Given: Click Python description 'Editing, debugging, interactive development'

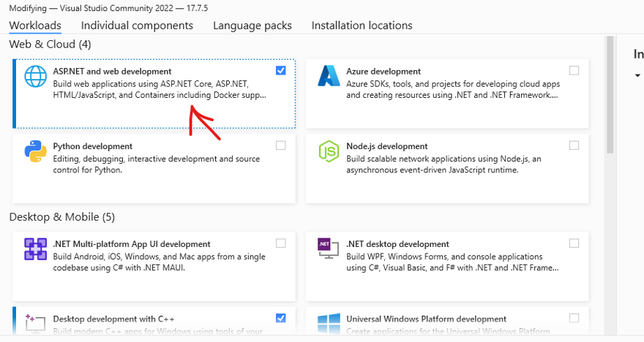Looking at the screenshot, I should [x=157, y=164].
